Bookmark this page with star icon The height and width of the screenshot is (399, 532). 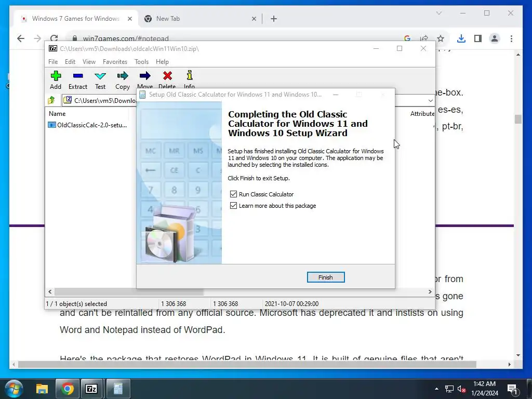click(x=441, y=38)
